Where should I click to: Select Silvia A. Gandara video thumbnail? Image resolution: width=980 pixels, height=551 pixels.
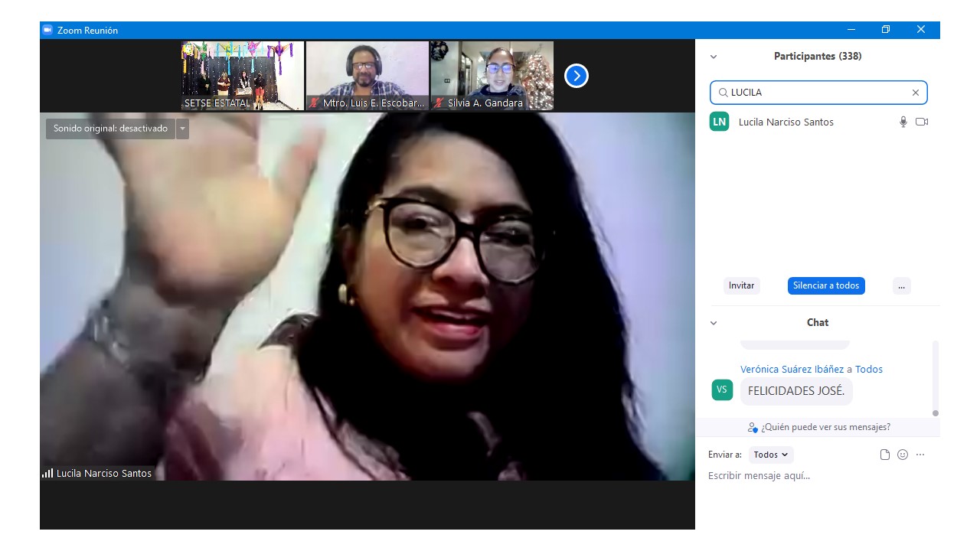click(492, 76)
